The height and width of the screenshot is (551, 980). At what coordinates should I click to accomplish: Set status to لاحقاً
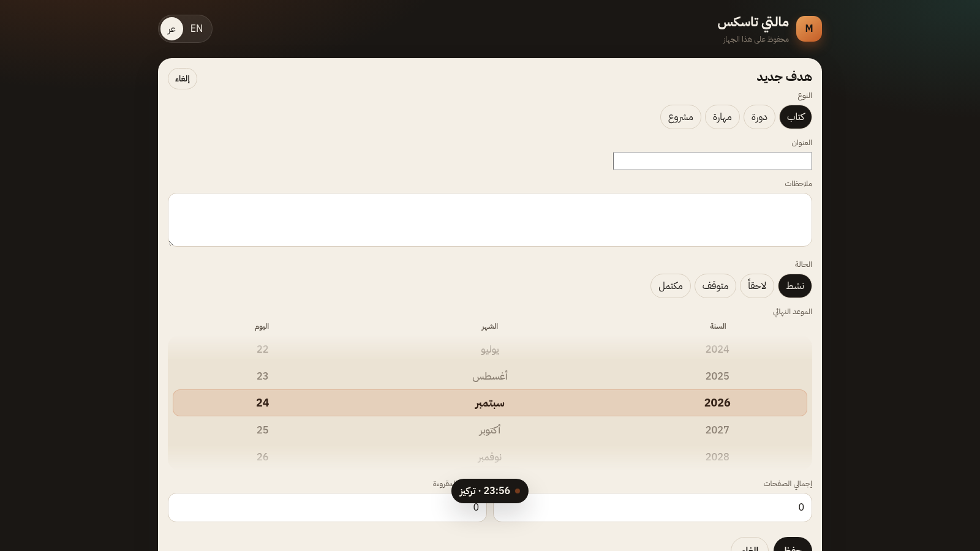(x=757, y=286)
